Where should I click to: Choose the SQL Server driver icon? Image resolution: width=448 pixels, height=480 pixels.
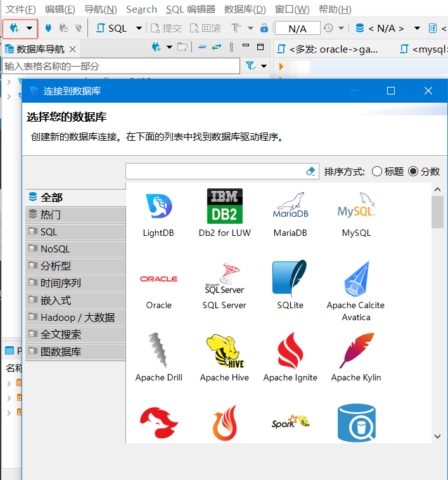coord(224,278)
